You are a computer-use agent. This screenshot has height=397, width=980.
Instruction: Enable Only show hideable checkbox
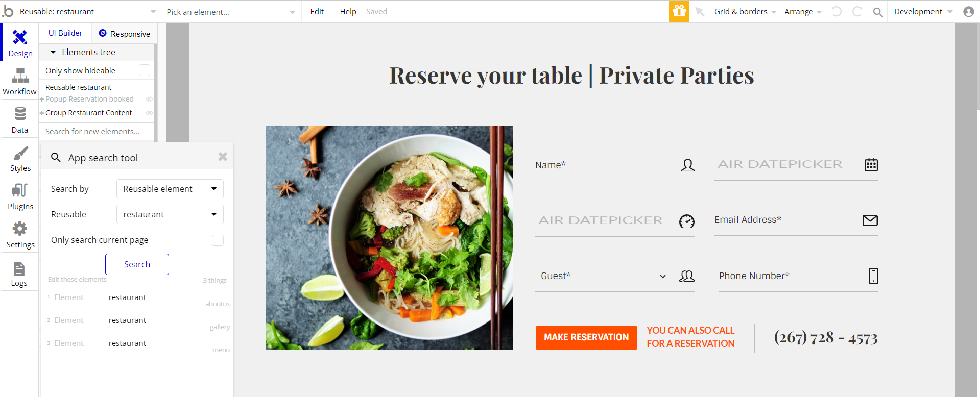click(x=145, y=70)
